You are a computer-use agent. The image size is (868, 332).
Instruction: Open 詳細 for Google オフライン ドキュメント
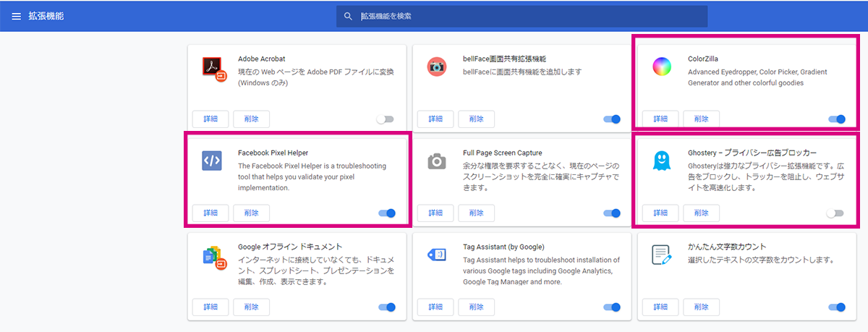pyautogui.click(x=210, y=307)
